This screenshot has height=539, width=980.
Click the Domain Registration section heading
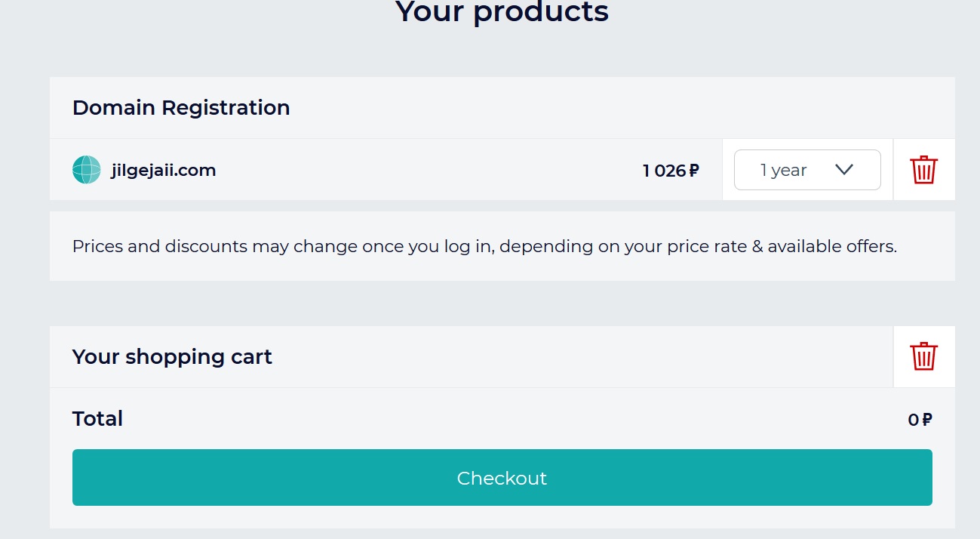pos(181,107)
